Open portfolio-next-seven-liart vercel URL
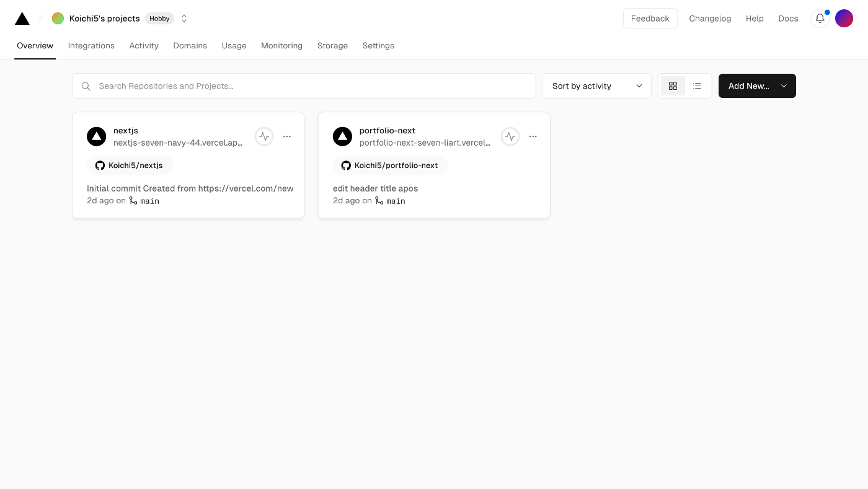This screenshot has height=489, width=868. tap(425, 143)
